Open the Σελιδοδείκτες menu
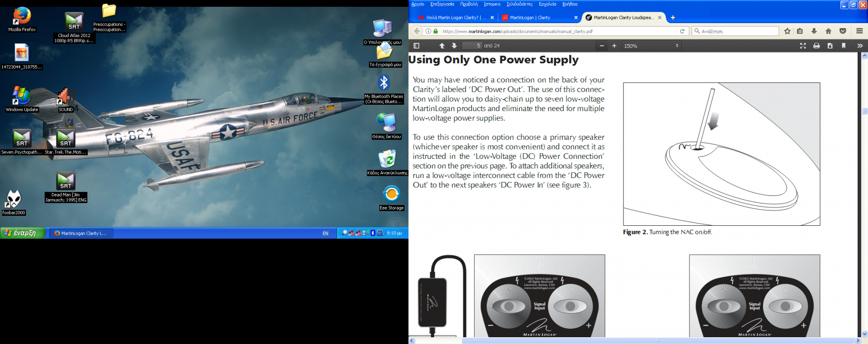Viewport: 868px width, 344px height. click(519, 4)
